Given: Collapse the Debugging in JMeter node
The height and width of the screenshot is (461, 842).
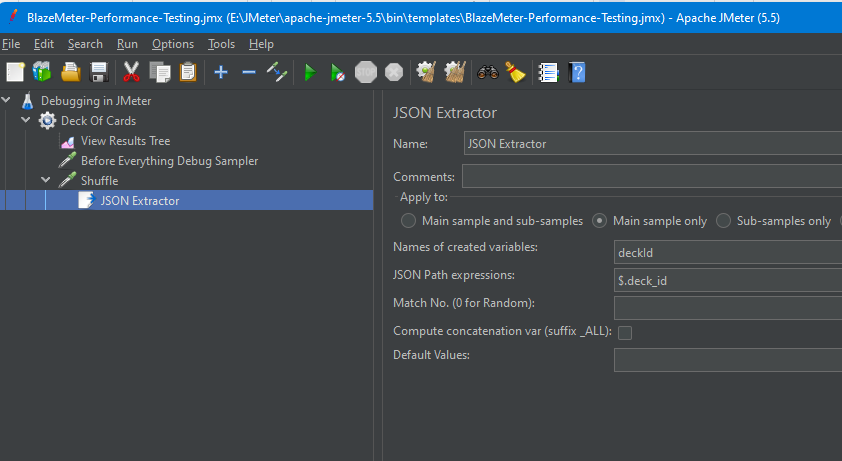Looking at the screenshot, I should coord(6,100).
